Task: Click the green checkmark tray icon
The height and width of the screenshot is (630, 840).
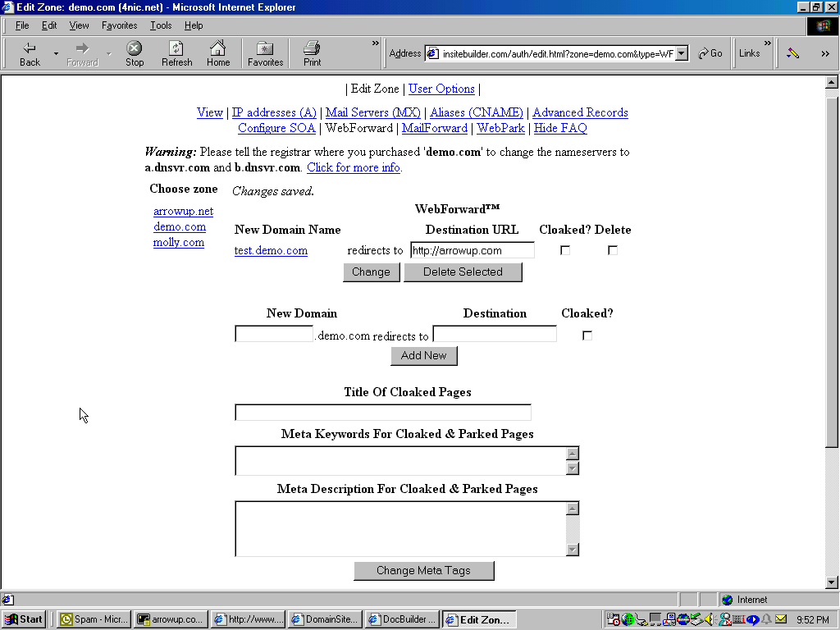Action: [696, 619]
